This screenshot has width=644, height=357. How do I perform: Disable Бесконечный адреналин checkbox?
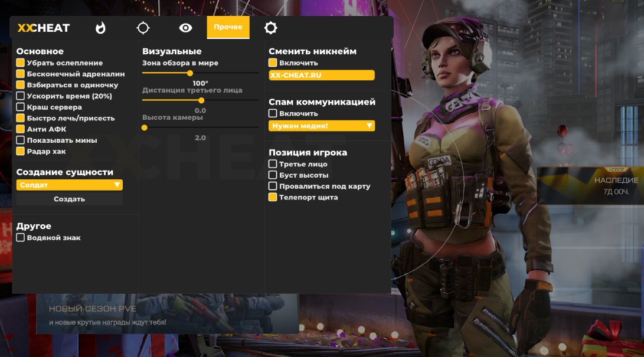click(x=20, y=74)
